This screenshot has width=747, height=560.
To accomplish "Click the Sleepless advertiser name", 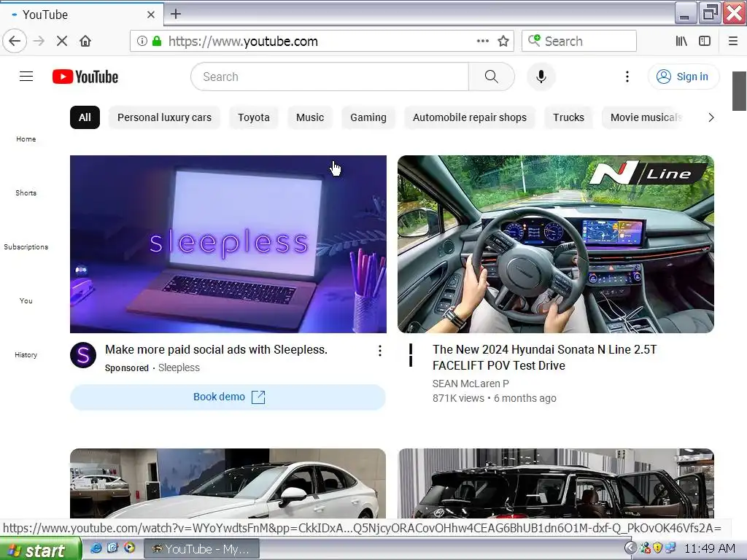I will click(x=179, y=367).
